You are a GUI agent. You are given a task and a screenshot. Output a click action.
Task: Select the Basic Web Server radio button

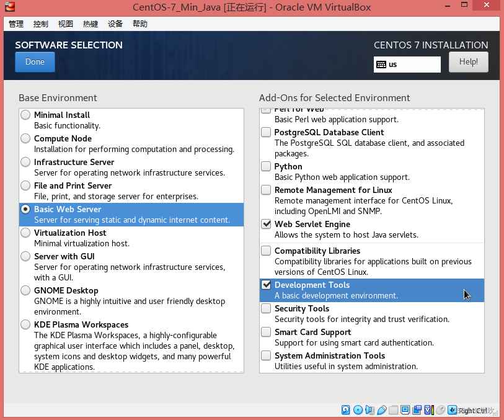(25, 209)
